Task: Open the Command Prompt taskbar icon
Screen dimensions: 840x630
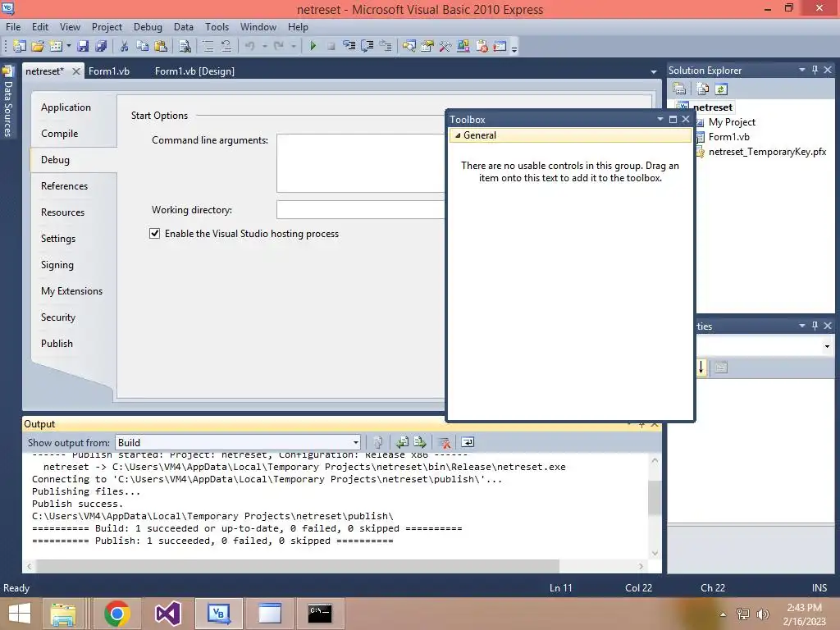Action: (320, 614)
